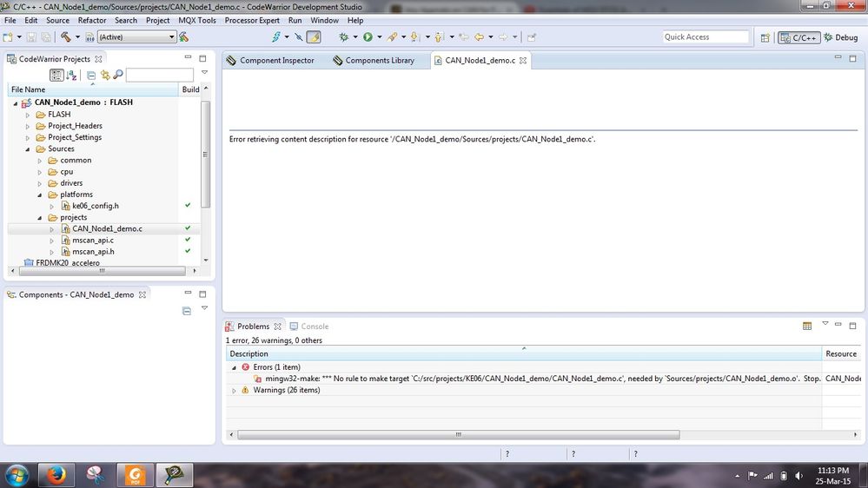Click the Open Perspective icon
This screenshot has height=488, width=868.
765,37
